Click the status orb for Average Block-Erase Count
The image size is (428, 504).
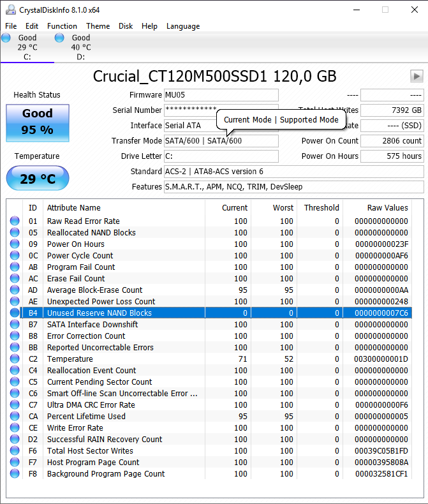tap(15, 290)
